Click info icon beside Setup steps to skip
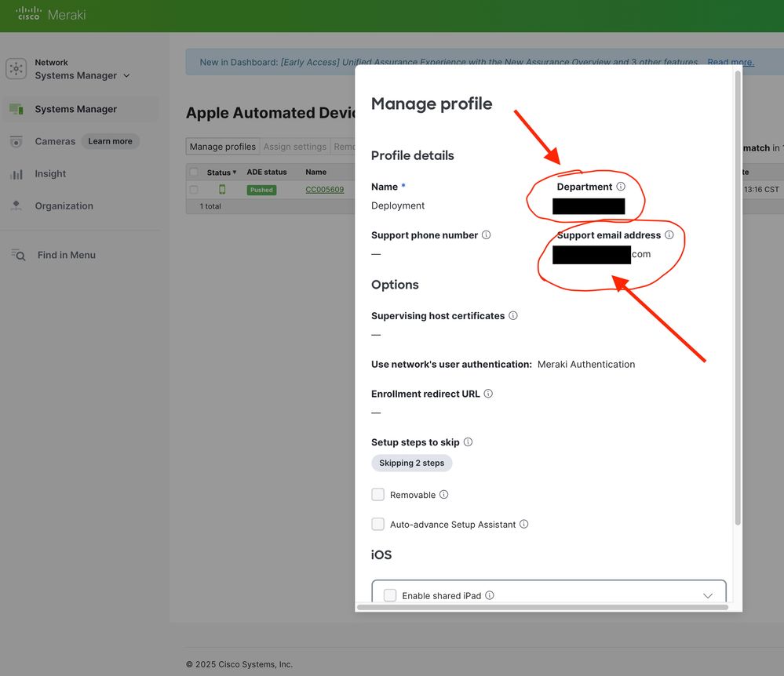 click(469, 442)
